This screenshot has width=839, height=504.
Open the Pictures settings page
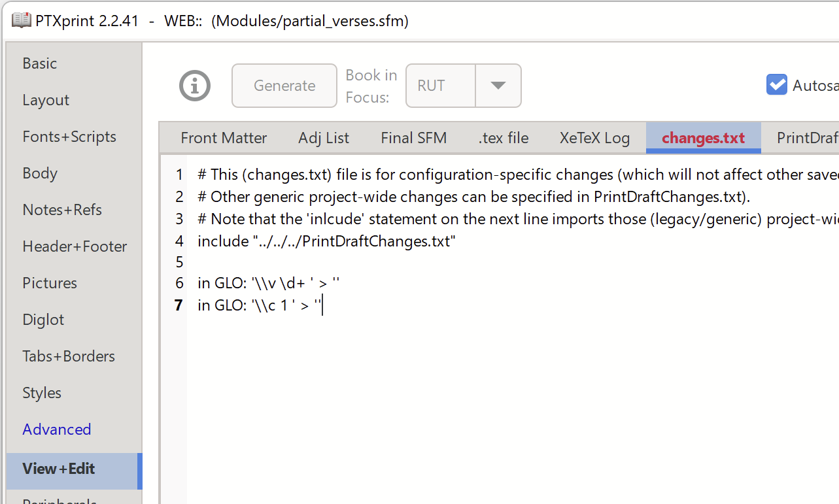click(49, 282)
